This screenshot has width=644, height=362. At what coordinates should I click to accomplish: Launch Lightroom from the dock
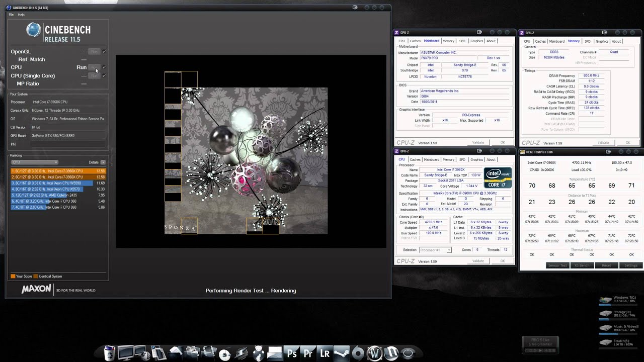[x=325, y=353]
